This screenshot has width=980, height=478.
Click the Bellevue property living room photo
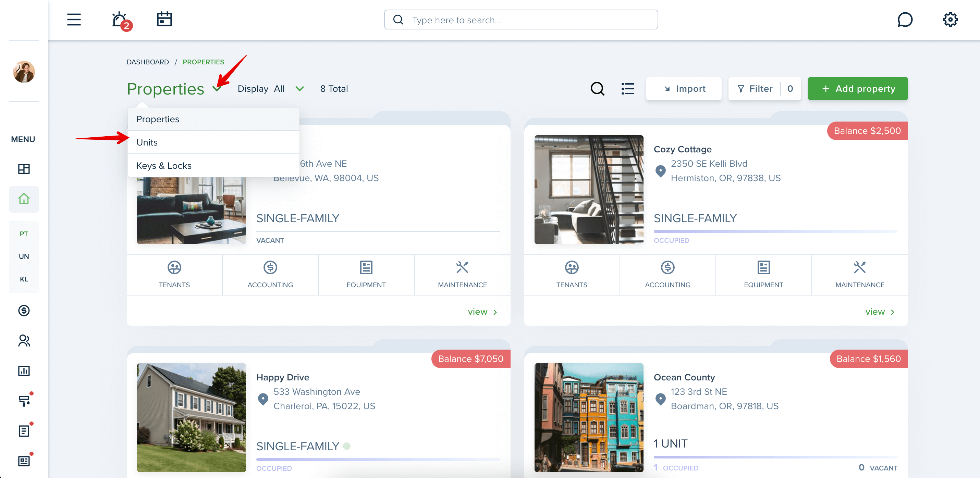[191, 210]
